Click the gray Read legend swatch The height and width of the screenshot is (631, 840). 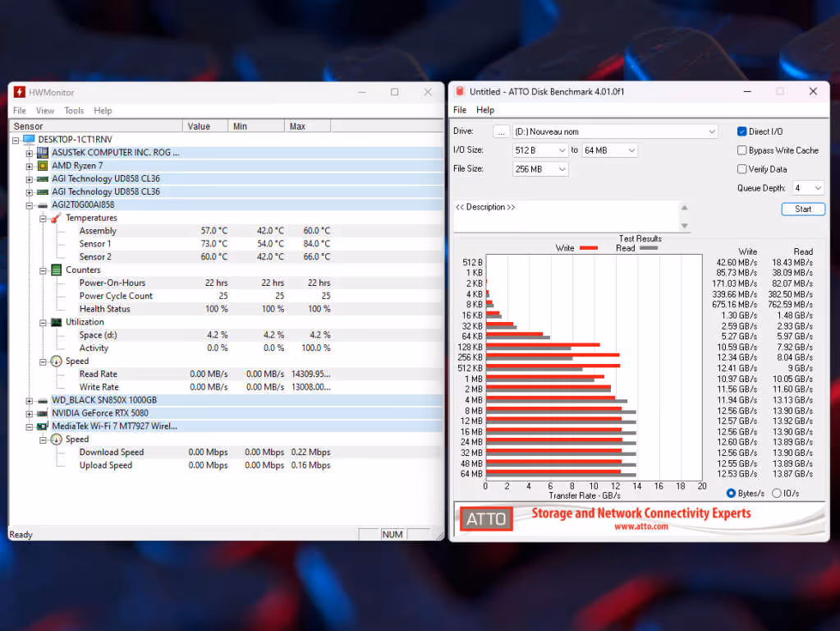648,248
